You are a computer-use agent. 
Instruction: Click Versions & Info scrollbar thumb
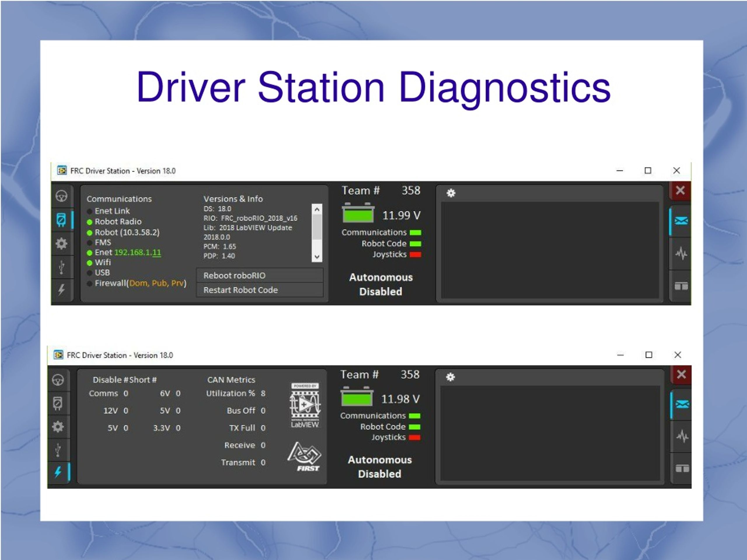coord(317,227)
